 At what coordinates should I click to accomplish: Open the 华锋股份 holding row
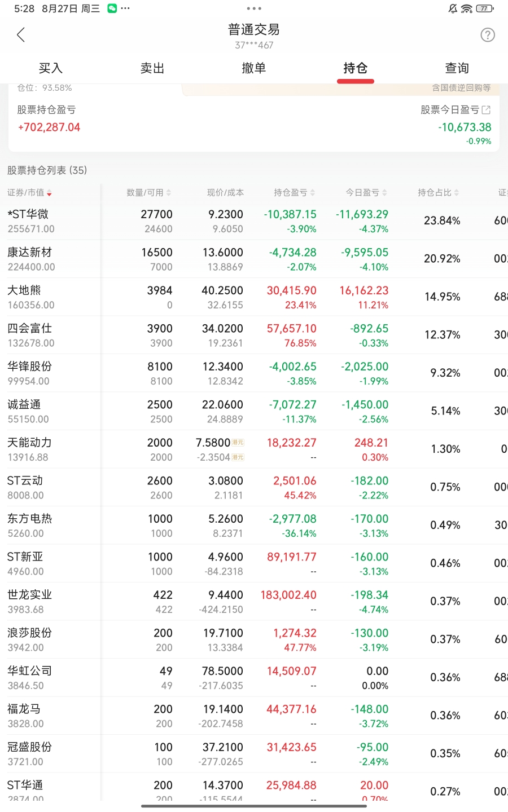[x=254, y=373]
